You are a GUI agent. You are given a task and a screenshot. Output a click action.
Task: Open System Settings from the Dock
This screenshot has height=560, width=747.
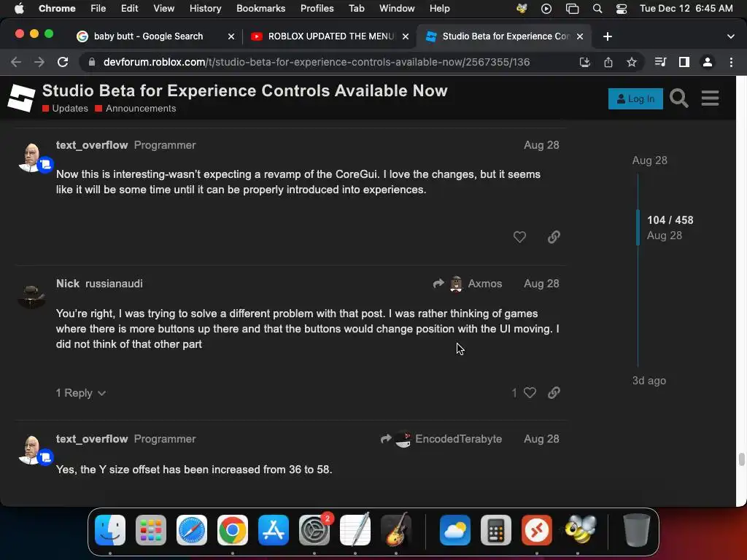(314, 530)
